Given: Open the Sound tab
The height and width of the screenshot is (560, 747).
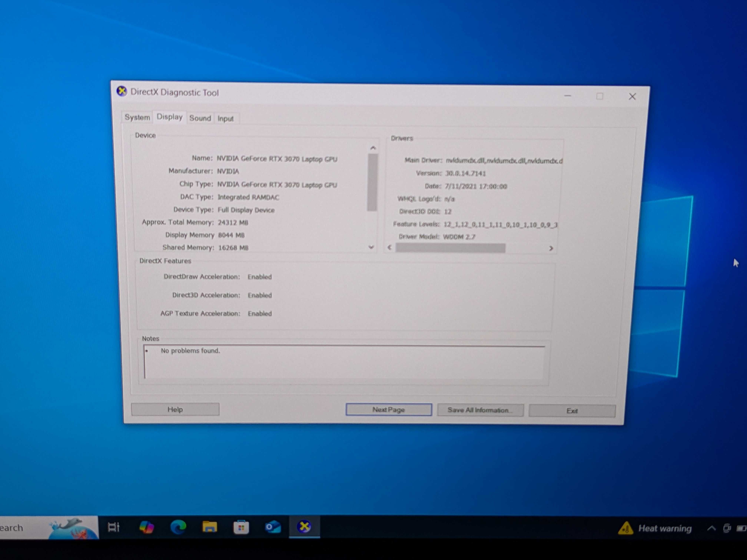Looking at the screenshot, I should coord(200,118).
